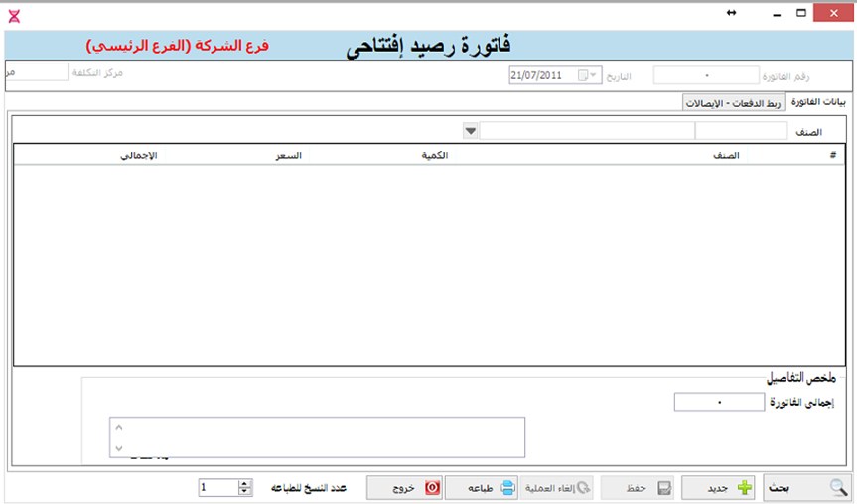Screen dimensions: 857x504
Task: Increase the number of print copies
Action: coord(244,483)
